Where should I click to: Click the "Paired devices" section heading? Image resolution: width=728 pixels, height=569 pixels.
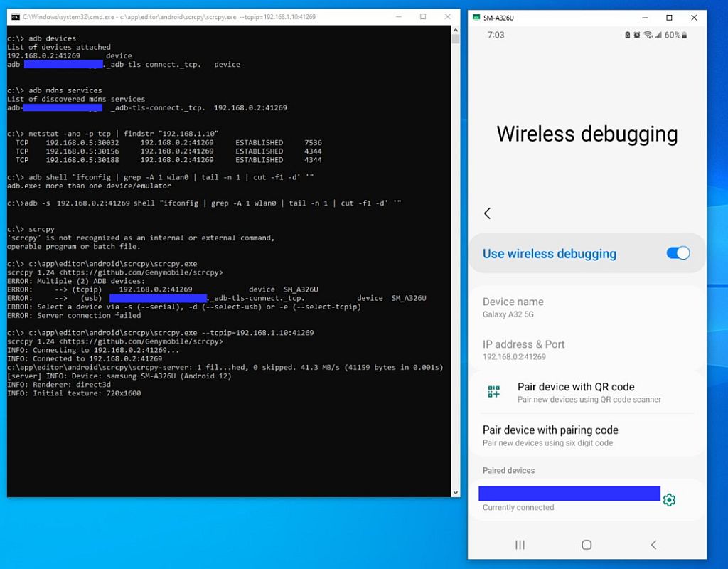point(508,471)
